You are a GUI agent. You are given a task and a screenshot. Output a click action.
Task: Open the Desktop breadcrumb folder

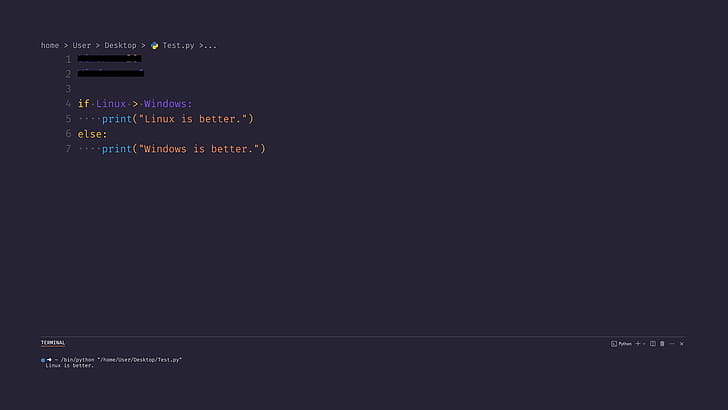(121, 45)
